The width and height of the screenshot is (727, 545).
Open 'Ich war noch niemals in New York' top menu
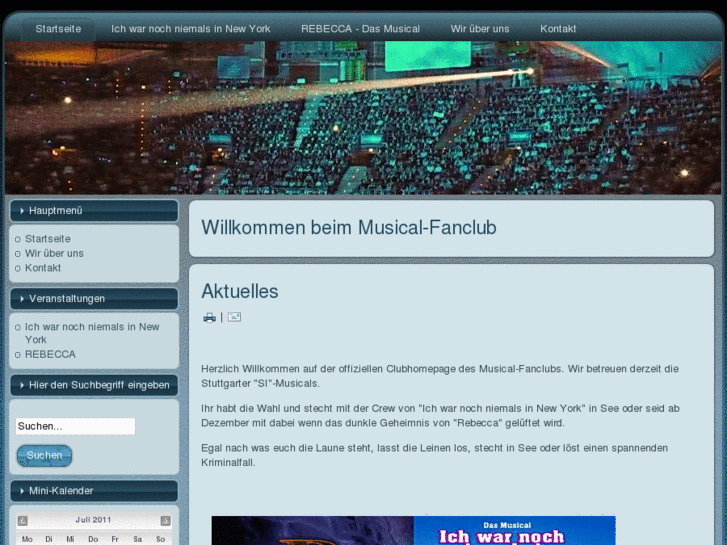(191, 29)
